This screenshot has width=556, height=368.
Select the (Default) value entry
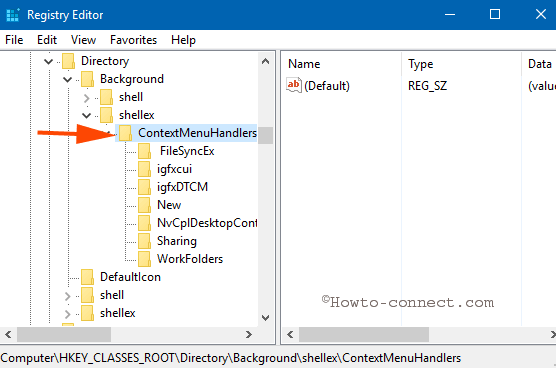pos(327,86)
